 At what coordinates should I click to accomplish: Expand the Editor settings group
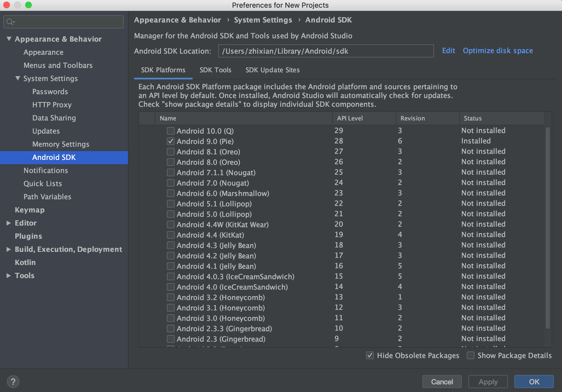(x=8, y=223)
